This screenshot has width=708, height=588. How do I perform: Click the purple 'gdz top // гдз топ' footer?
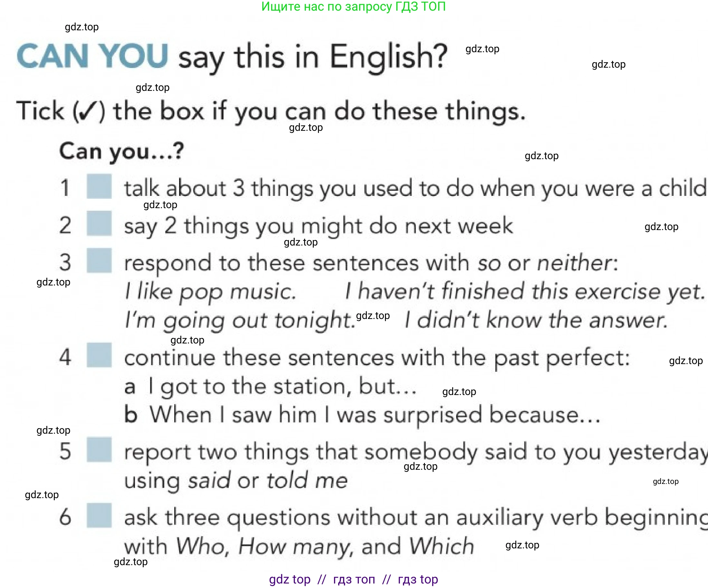tap(353, 579)
